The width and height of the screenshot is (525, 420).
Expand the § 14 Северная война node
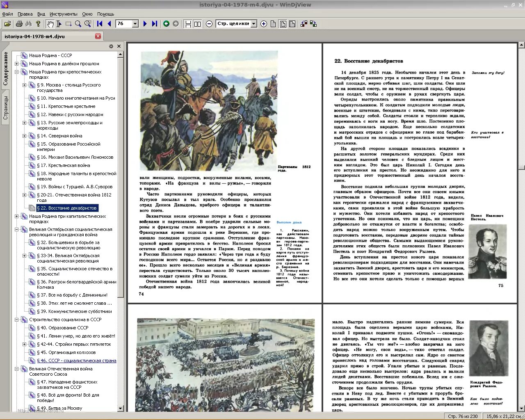24,136
